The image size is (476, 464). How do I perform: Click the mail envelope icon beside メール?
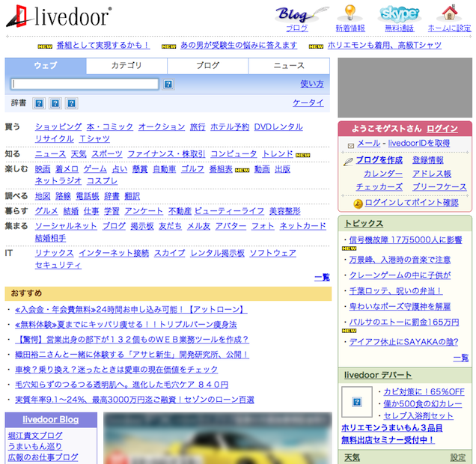point(350,146)
